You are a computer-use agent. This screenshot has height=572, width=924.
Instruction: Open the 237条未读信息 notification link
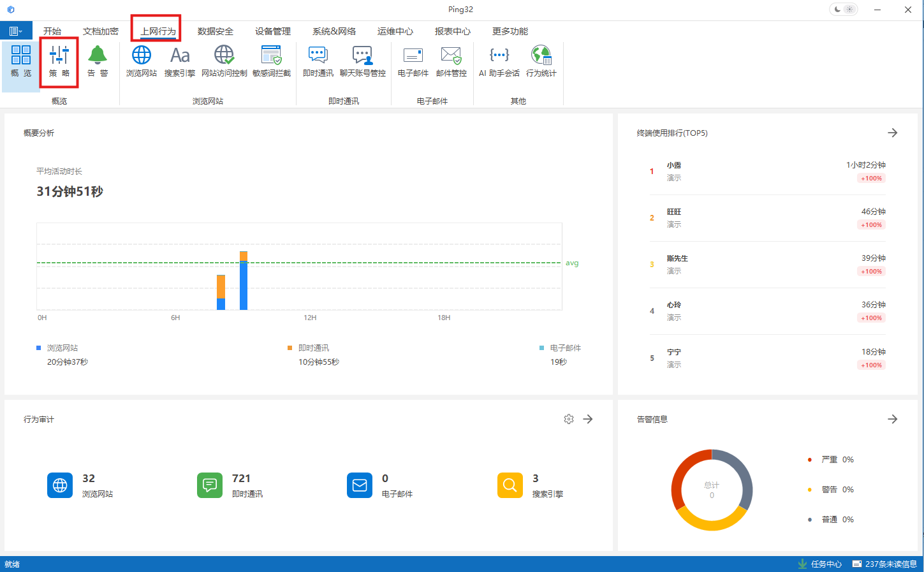click(x=884, y=564)
